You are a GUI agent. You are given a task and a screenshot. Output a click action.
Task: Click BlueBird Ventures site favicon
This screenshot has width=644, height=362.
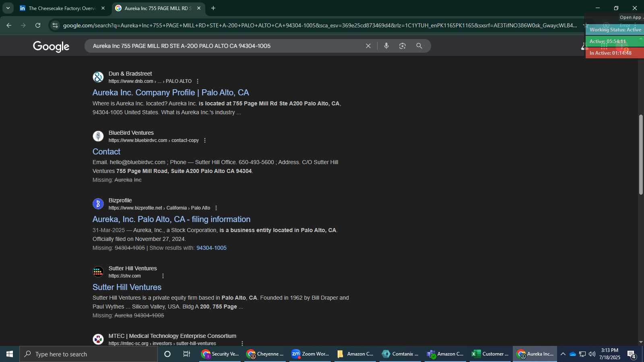98,136
